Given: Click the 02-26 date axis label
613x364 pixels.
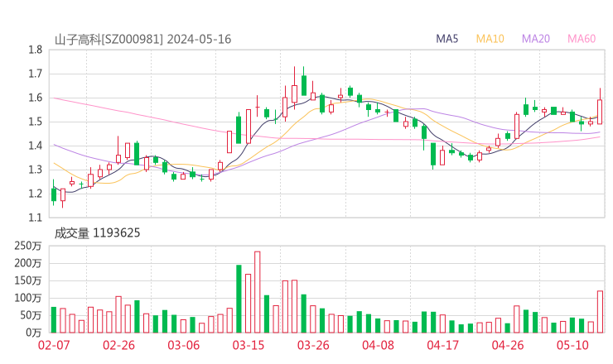Looking at the screenshot, I should click(118, 345).
